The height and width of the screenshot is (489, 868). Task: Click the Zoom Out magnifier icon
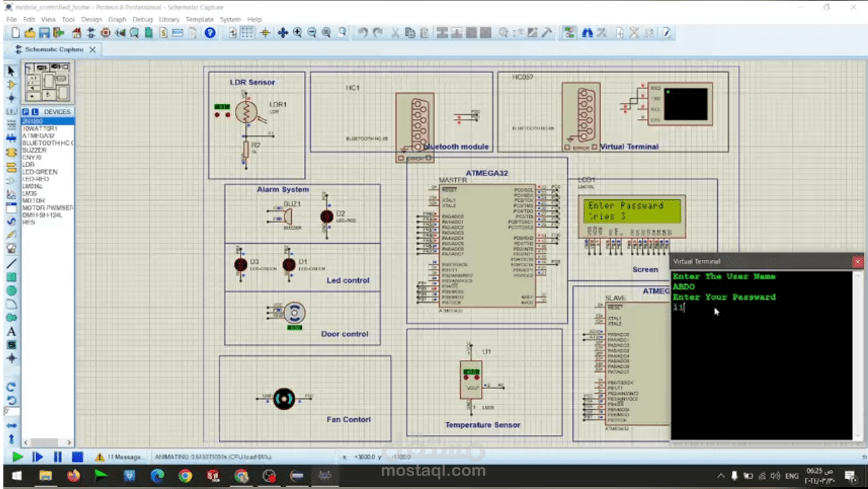coord(312,32)
